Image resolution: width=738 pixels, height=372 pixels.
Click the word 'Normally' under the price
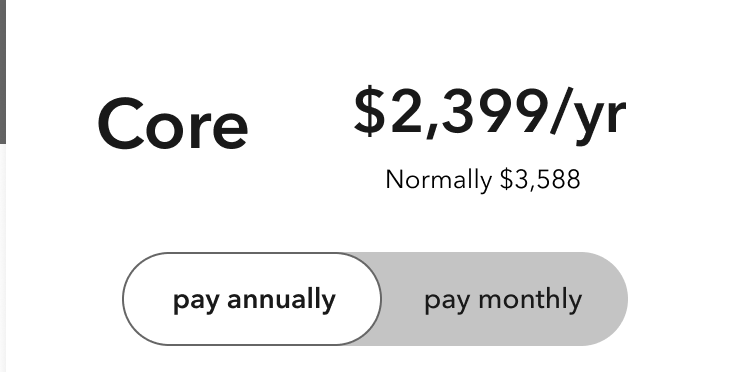[x=439, y=180]
